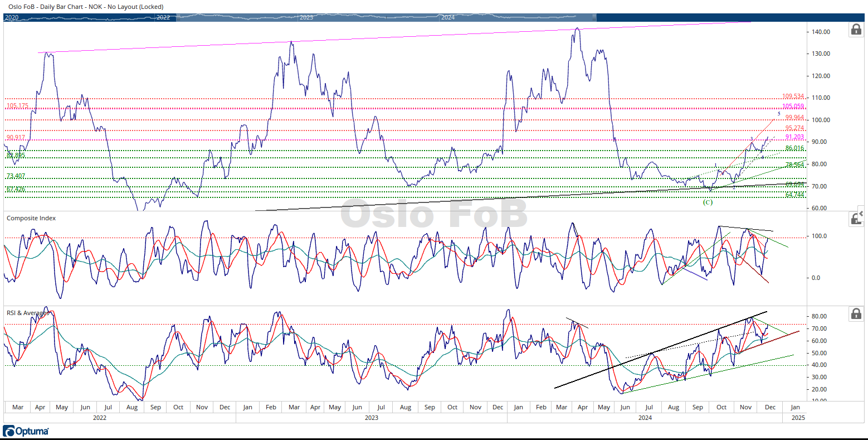Click the lock icon on the RSI & Averages panel
The image size is (868, 440).
tap(856, 314)
